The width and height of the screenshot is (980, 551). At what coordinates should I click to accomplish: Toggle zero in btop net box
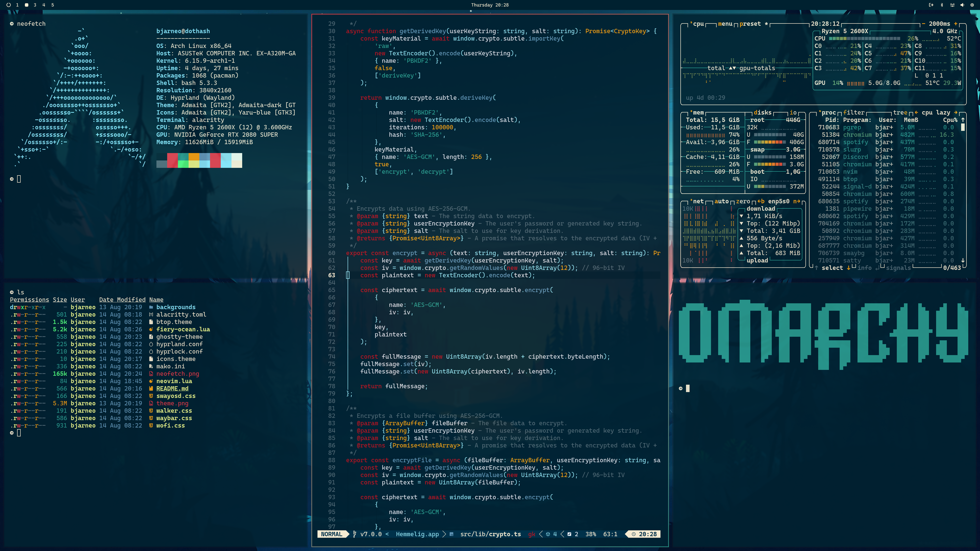(743, 202)
